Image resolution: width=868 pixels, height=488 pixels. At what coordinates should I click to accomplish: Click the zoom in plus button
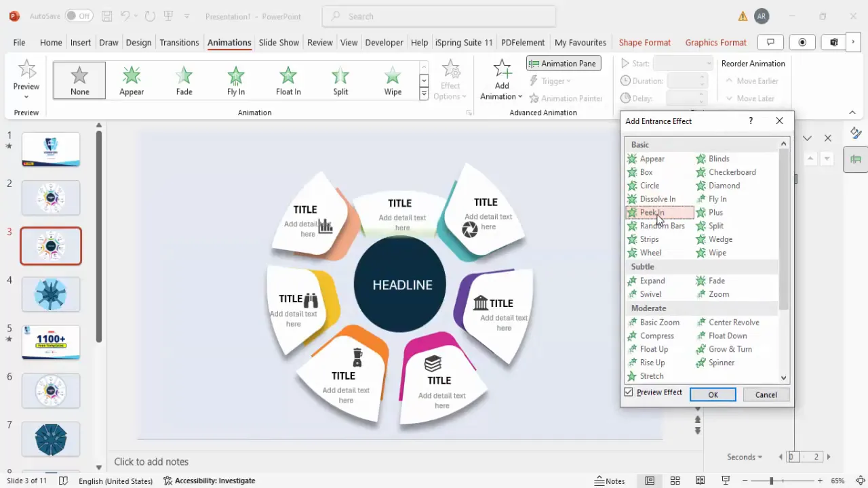(820, 481)
